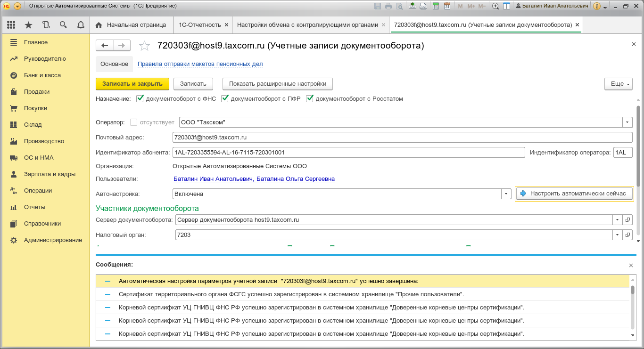Viewport: 644px width, 349px height.
Task: Uncheck the документооборот с ФНС checkbox
Action: point(140,98)
